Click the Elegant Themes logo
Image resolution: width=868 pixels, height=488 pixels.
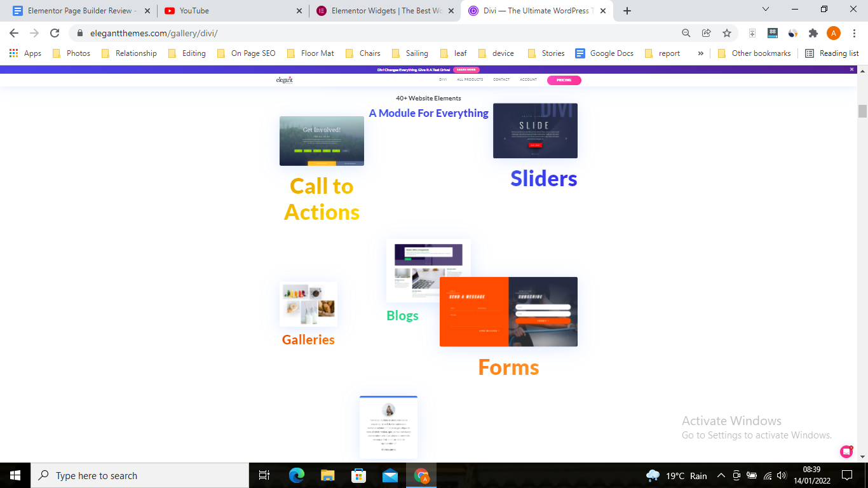(x=285, y=80)
